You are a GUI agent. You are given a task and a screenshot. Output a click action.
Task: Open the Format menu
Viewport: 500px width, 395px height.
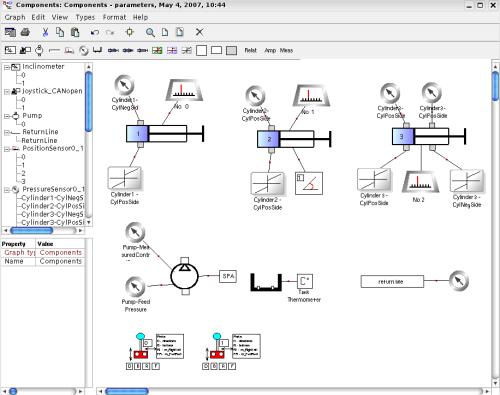(114, 17)
